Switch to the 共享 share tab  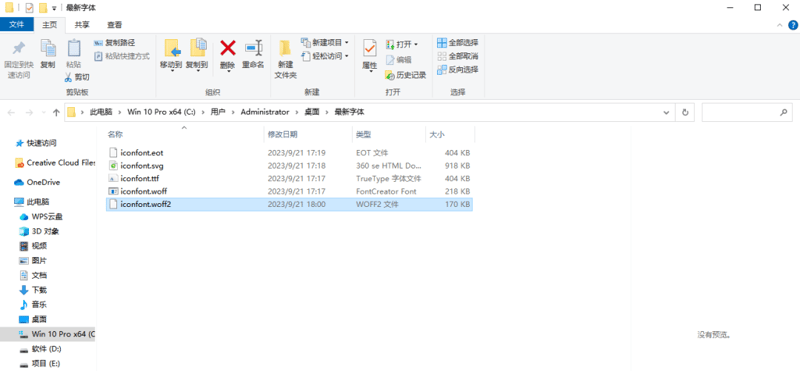(82, 24)
